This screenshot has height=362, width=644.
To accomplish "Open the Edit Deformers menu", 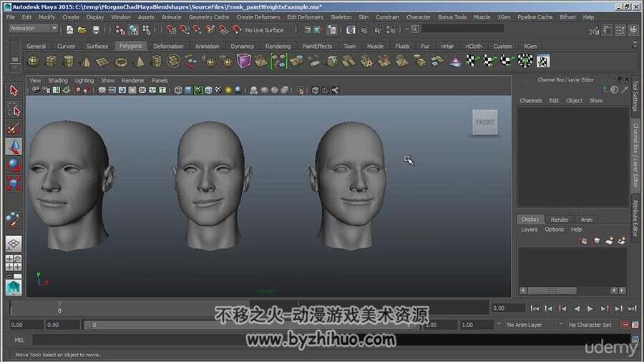I will click(305, 17).
